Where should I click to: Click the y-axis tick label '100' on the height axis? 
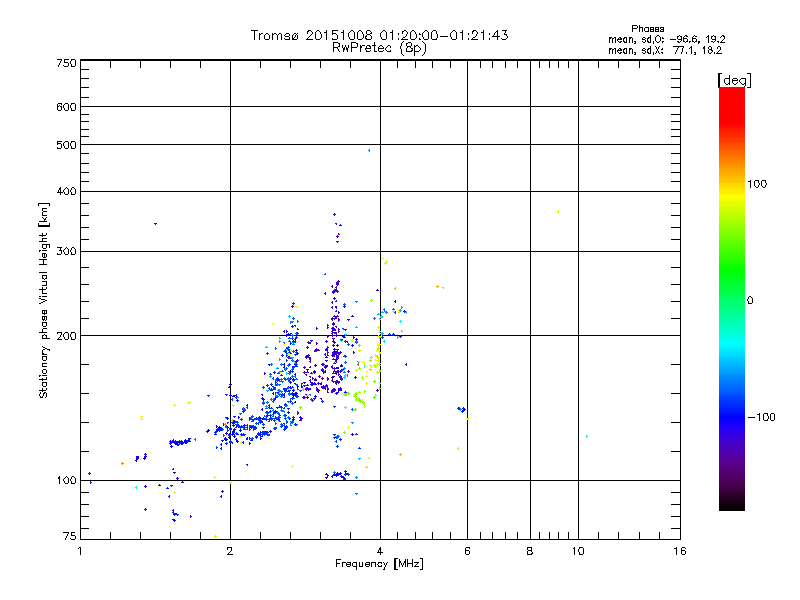click(67, 480)
